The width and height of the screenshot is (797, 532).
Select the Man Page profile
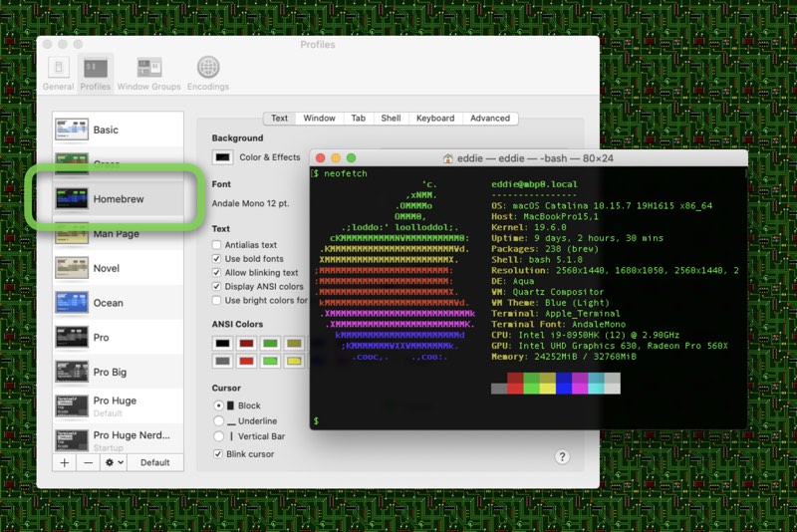pyautogui.click(x=118, y=234)
